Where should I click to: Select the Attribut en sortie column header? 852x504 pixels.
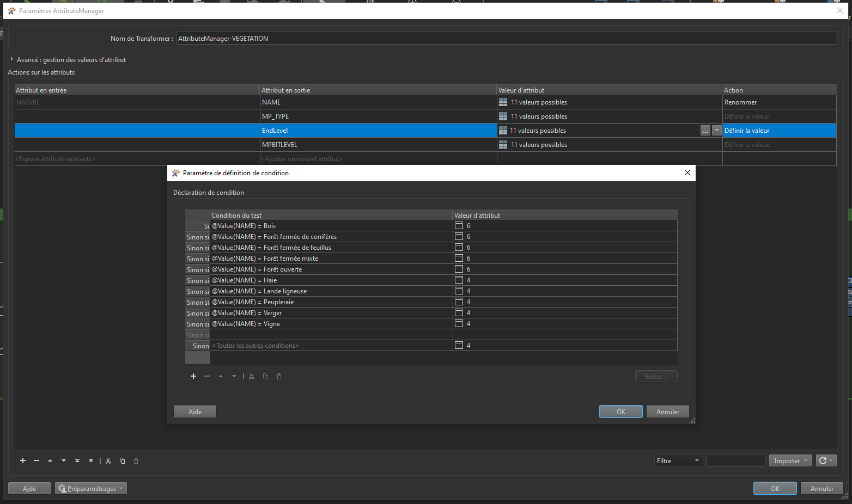tap(379, 90)
